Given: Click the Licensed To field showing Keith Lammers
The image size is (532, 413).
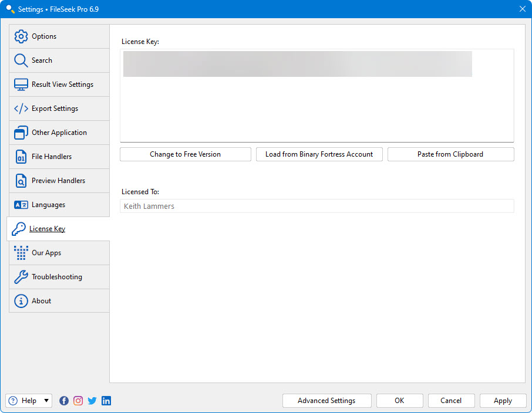Looking at the screenshot, I should [317, 206].
